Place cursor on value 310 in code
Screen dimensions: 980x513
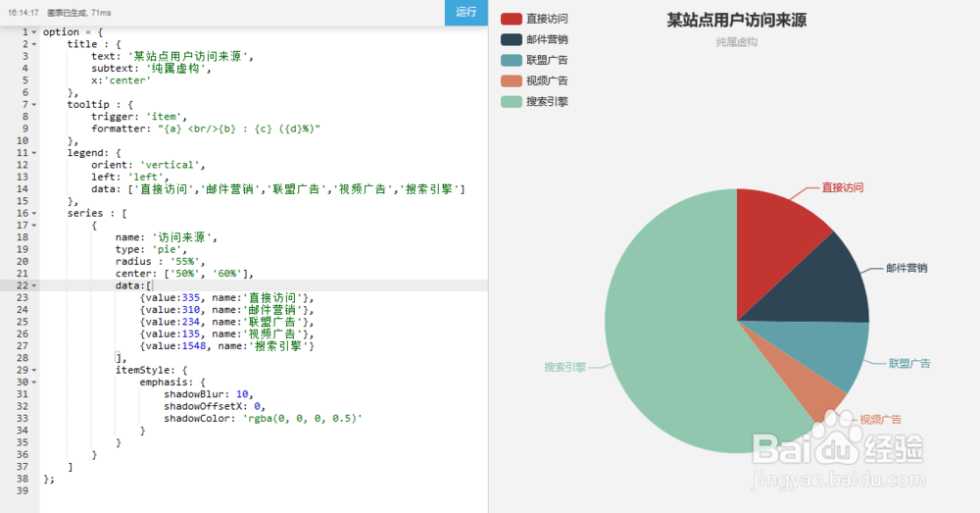tap(191, 310)
